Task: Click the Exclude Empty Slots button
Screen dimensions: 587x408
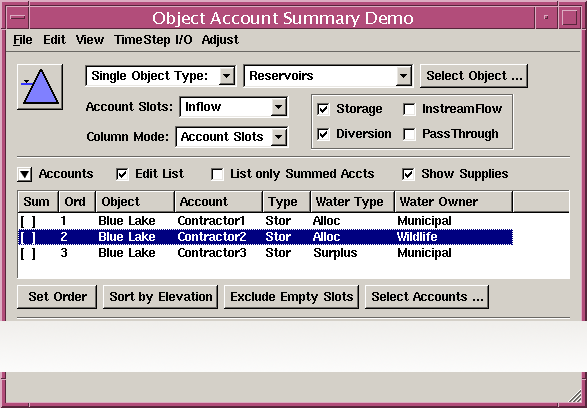Action: click(x=292, y=297)
